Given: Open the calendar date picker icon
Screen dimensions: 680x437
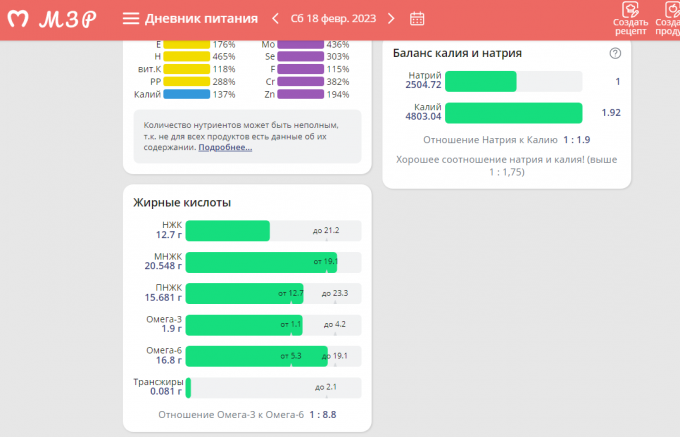Looking at the screenshot, I should pyautogui.click(x=417, y=19).
